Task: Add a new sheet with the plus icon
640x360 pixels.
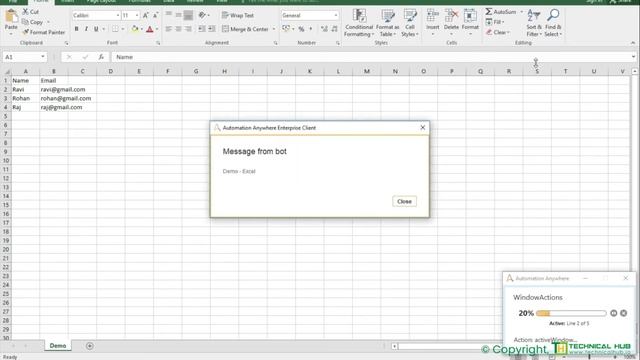Action: [89, 346]
